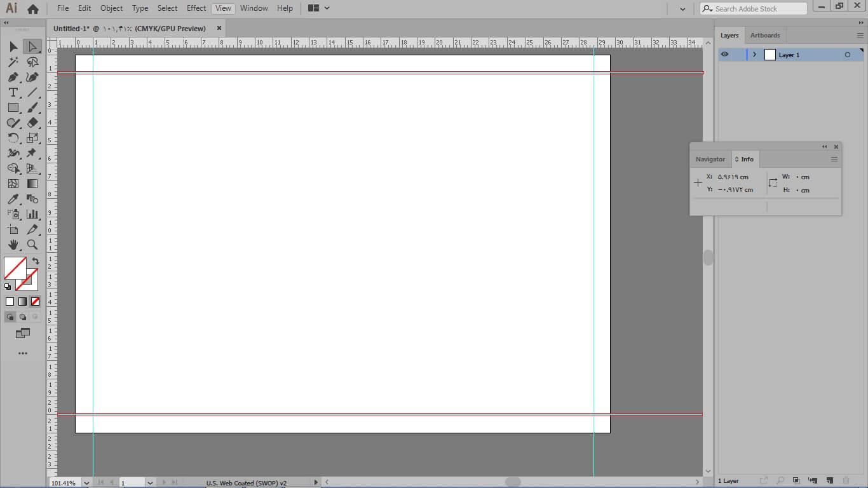Click the Fill color swatch
The height and width of the screenshot is (488, 868).
pos(14,268)
